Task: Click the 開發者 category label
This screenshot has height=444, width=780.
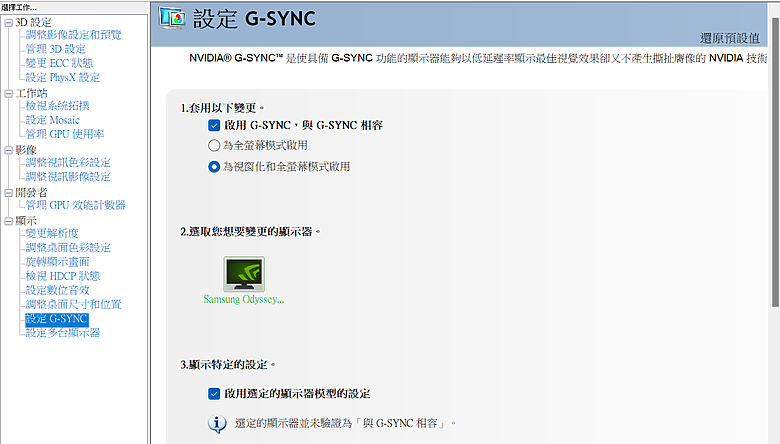Action: (x=31, y=192)
